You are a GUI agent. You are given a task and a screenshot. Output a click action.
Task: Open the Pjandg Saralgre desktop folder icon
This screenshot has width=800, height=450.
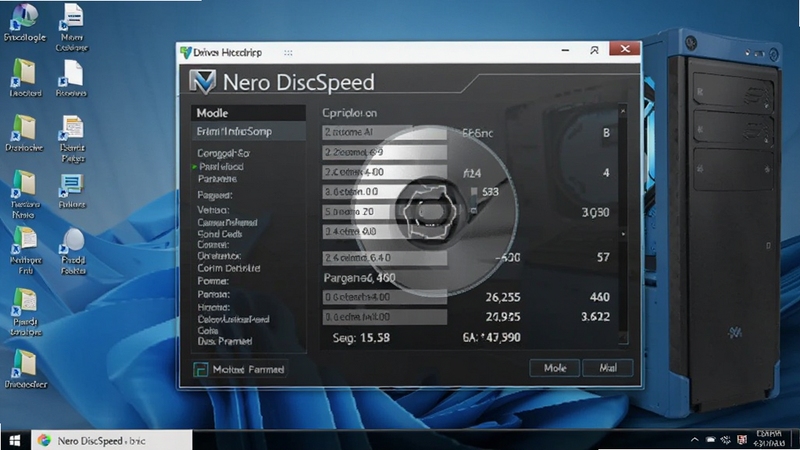pos(25,312)
